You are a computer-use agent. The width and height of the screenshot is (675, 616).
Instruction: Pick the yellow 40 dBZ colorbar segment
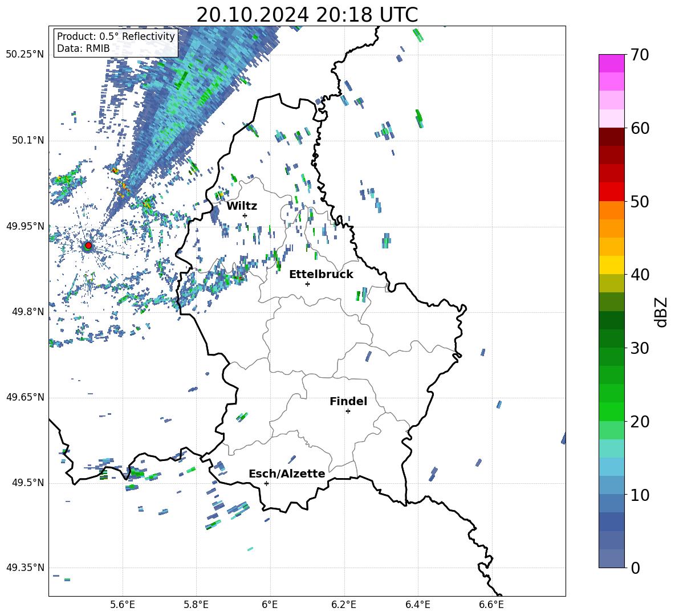[611, 265]
